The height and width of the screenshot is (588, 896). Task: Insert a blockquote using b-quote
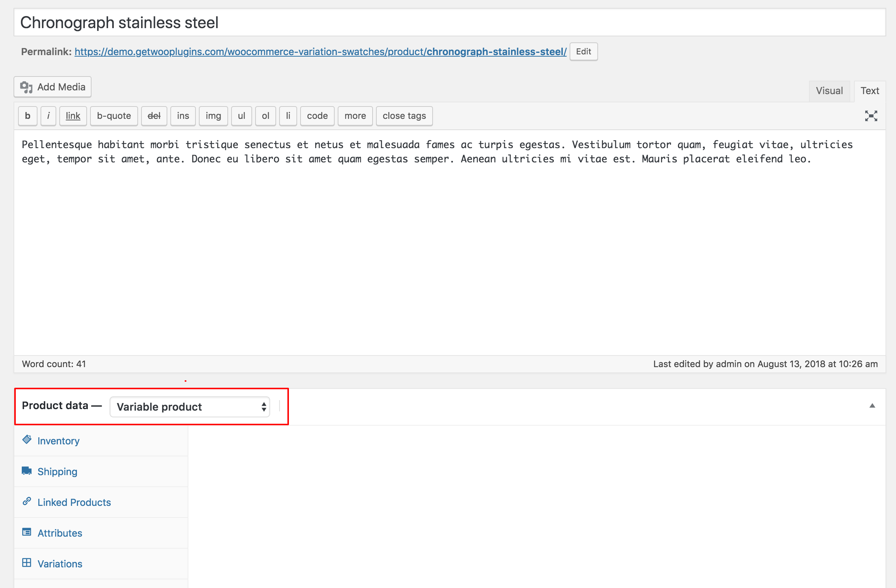tap(114, 116)
